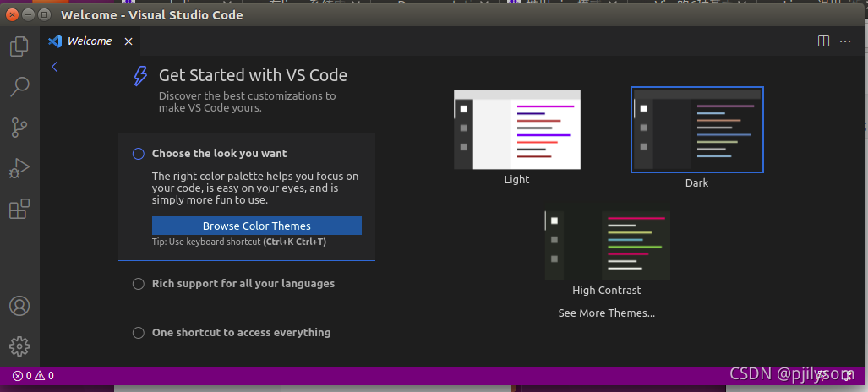Click the 'Dark' theme label
The width and height of the screenshot is (868, 392).
pyautogui.click(x=696, y=182)
